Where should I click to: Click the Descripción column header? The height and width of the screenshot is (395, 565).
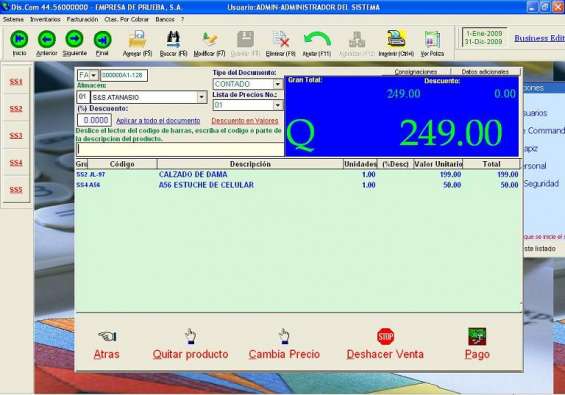[250, 164]
